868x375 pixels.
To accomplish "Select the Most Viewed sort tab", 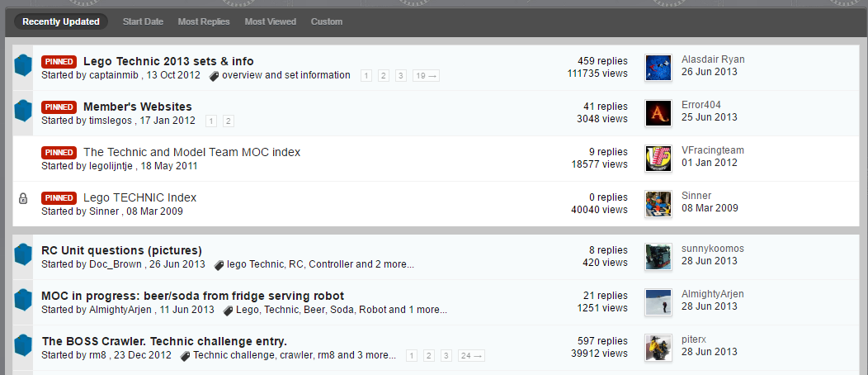I will (270, 21).
